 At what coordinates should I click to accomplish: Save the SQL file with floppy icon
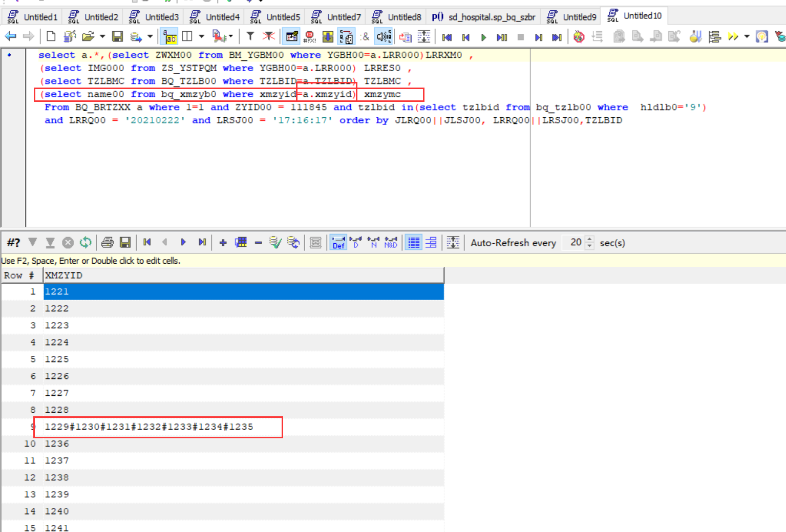coord(118,36)
